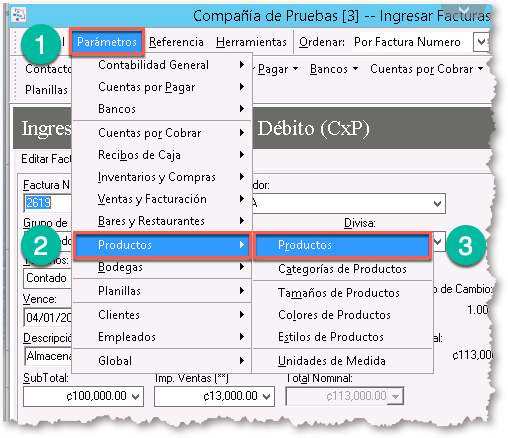Select Productos in the submenu list
Viewport: 508px width, 438px height.
(x=343, y=245)
